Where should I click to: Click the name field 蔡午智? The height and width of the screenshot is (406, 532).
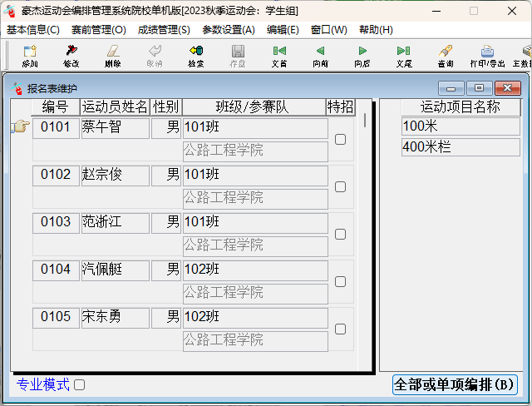[x=116, y=128]
